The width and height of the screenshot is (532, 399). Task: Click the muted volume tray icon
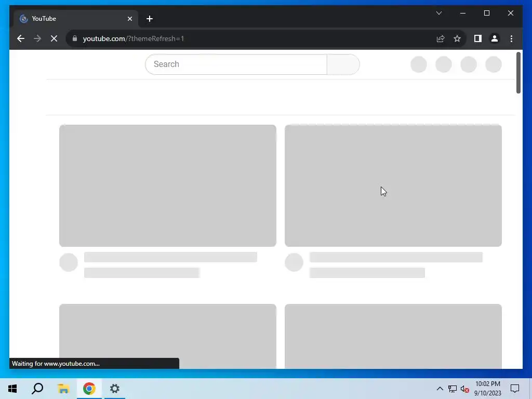click(465, 389)
